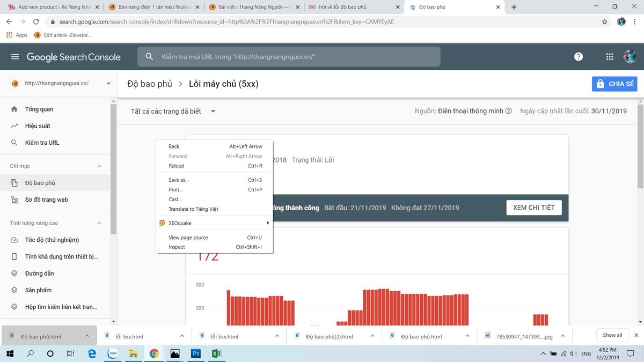Close the active Độ bao phủ browser tab
The width and height of the screenshot is (644, 362).
pyautogui.click(x=498, y=7)
